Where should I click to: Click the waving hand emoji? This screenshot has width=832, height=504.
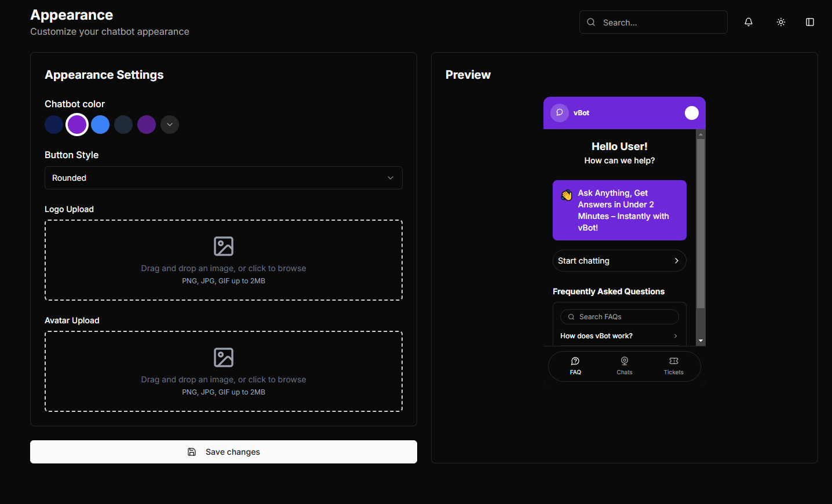coord(567,195)
